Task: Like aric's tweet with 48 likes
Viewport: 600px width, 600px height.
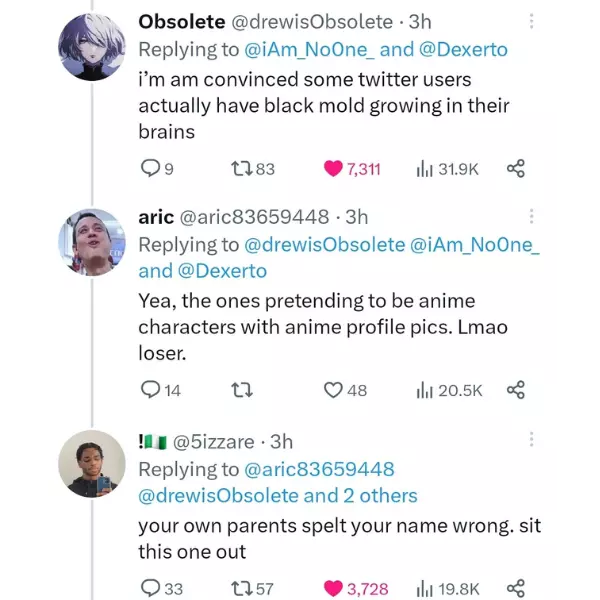Action: coord(334,389)
